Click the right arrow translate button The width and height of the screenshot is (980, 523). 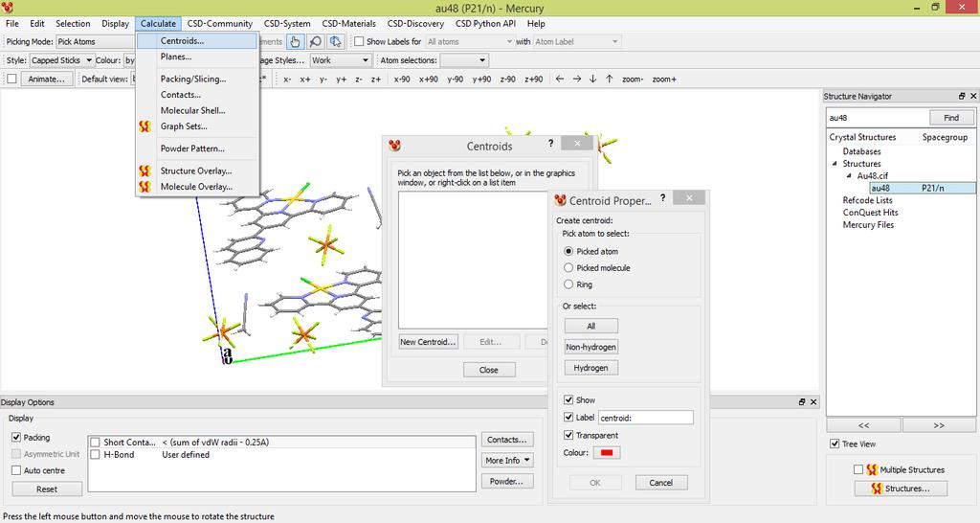pyautogui.click(x=576, y=79)
